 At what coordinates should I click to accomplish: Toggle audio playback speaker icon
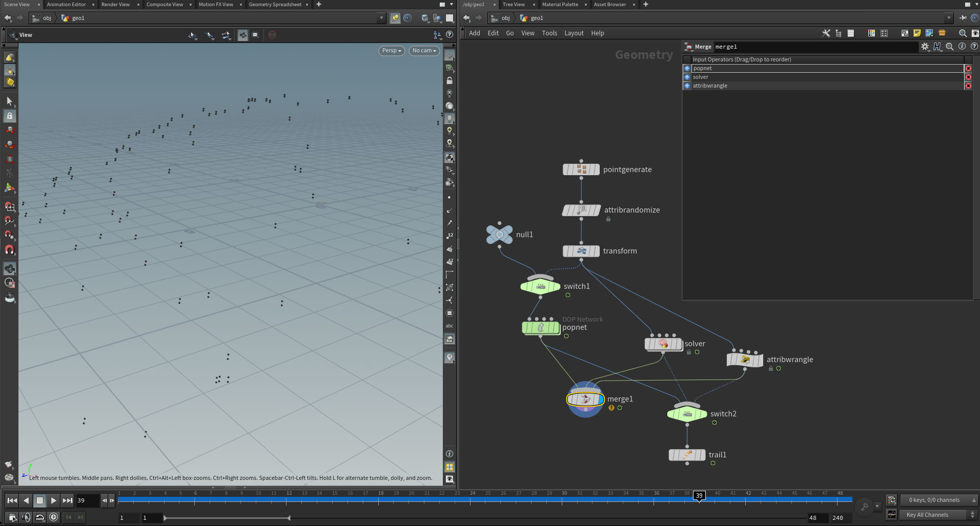click(x=26, y=517)
